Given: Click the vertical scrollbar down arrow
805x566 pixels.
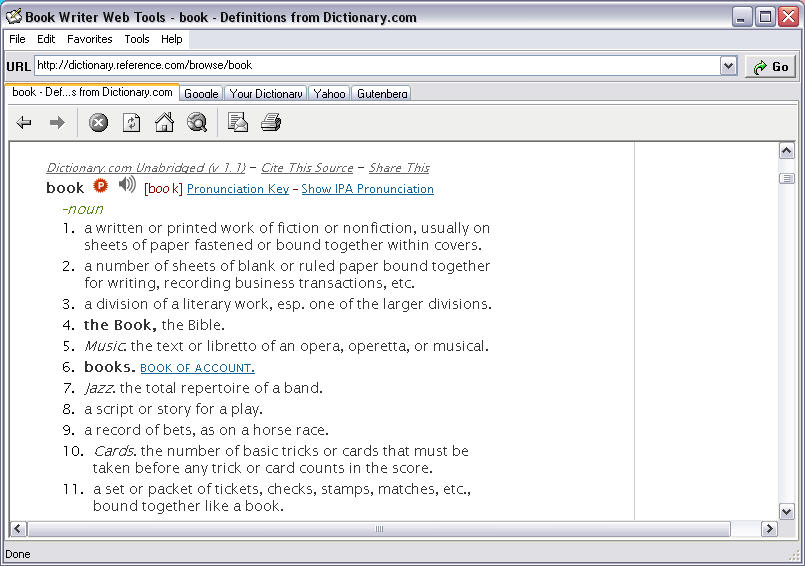Looking at the screenshot, I should pyautogui.click(x=787, y=511).
